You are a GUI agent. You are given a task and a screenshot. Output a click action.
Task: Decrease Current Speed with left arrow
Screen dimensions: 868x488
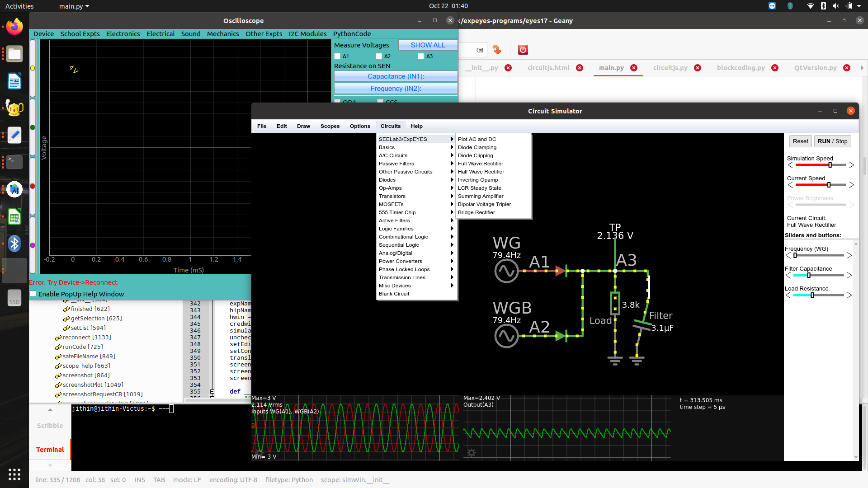[790, 185]
